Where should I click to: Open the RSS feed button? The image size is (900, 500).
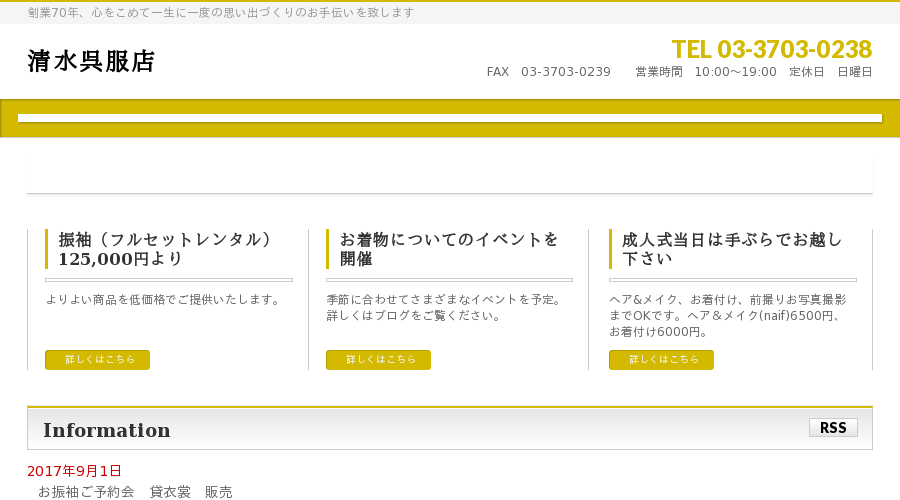pos(833,428)
